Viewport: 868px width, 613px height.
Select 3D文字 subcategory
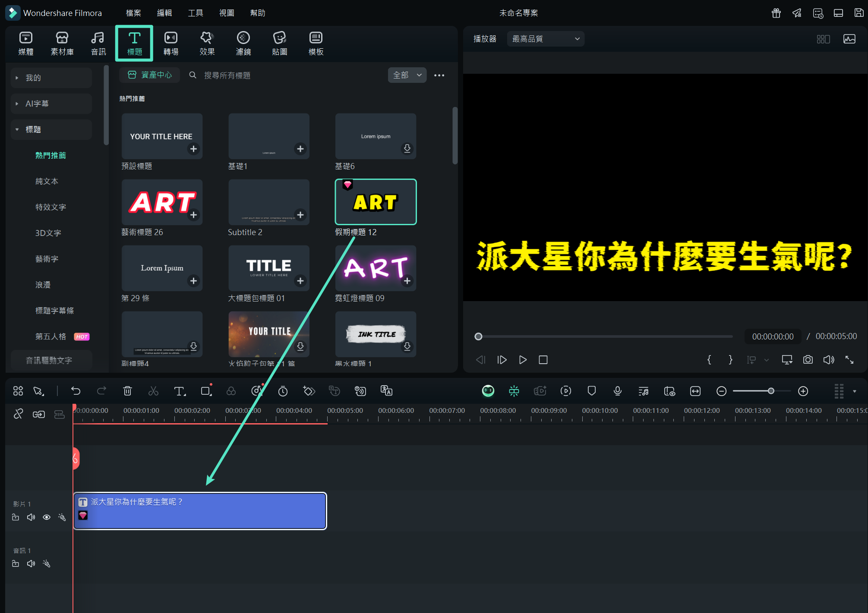48,233
